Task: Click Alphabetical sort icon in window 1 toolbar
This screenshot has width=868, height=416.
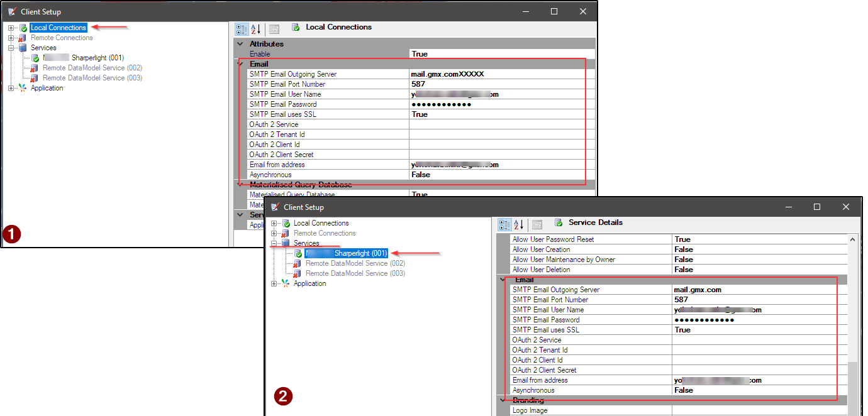Action: point(255,29)
